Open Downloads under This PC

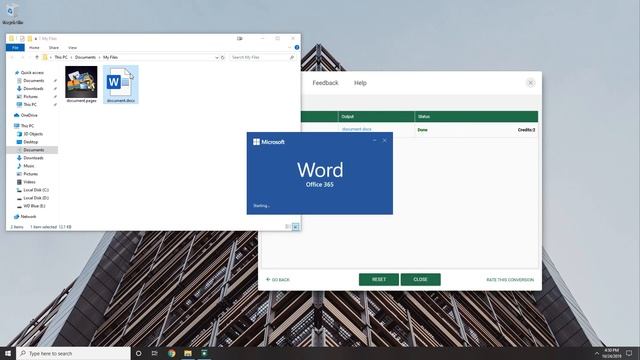33,158
